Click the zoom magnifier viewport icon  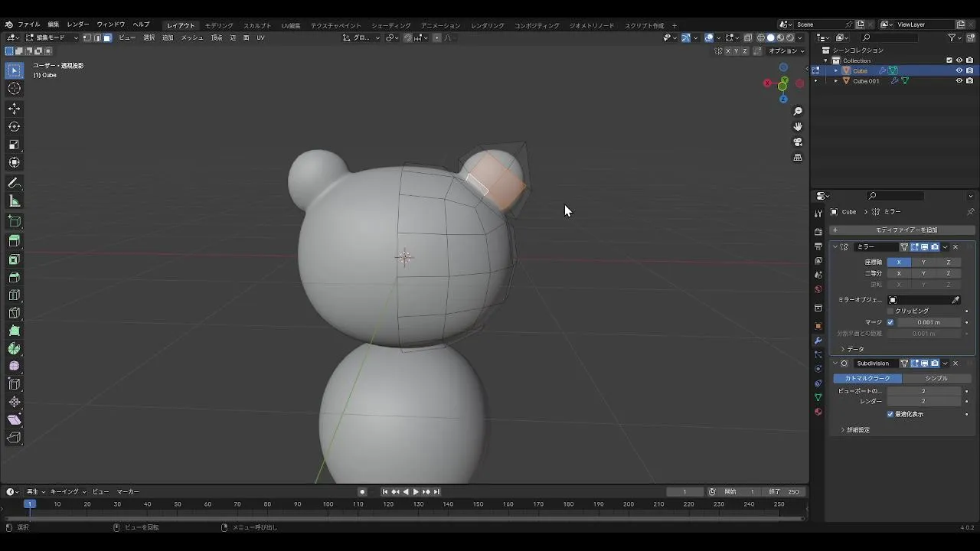798,112
